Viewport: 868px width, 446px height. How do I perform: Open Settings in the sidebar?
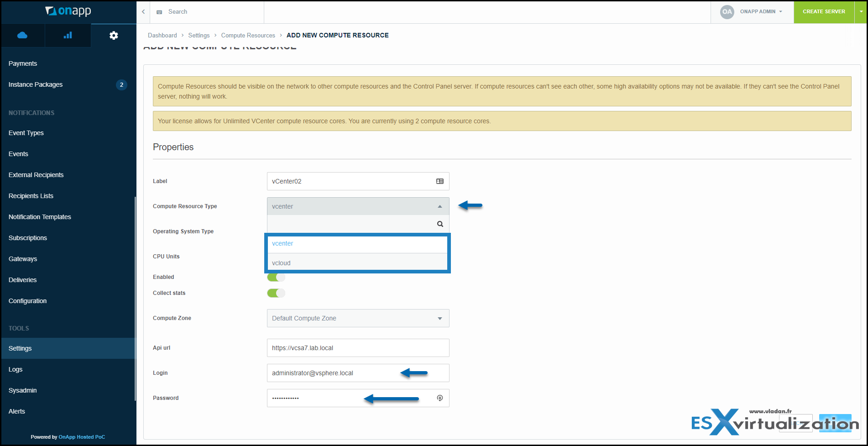pyautogui.click(x=68, y=348)
